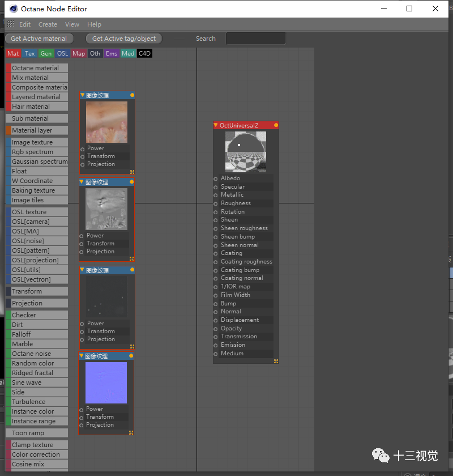The height and width of the screenshot is (476, 453).
Task: Toggle the Gen category filter
Action: coord(46,53)
